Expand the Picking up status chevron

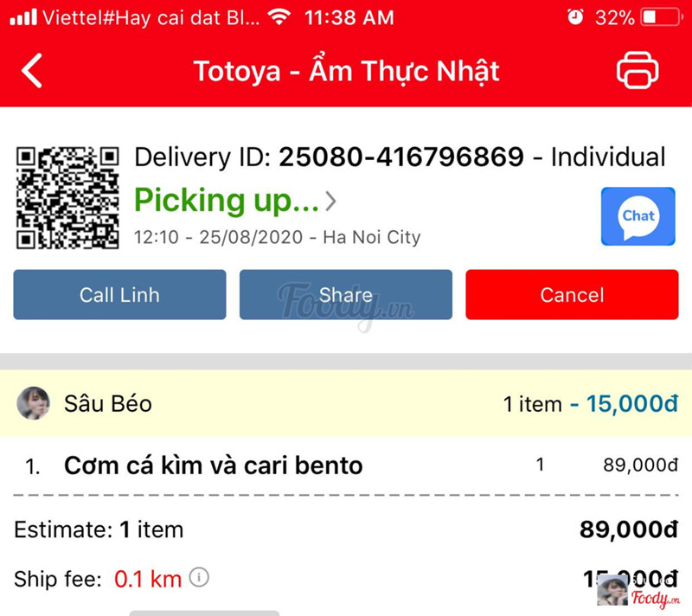tap(331, 202)
